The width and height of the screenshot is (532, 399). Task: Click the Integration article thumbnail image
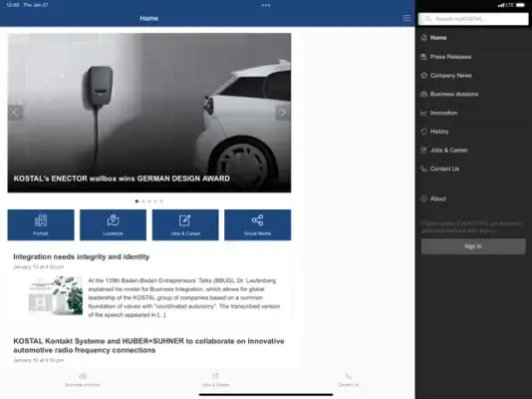[56, 295]
